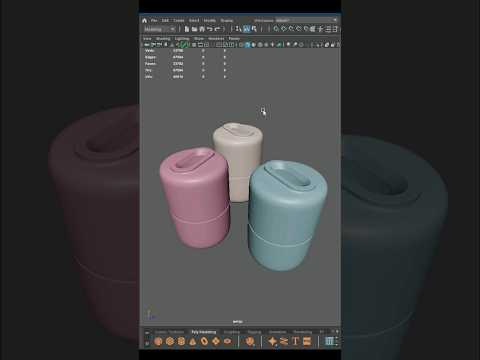Create polygon cylinder from shelf
480x360 pixels.
pyautogui.click(x=181, y=341)
